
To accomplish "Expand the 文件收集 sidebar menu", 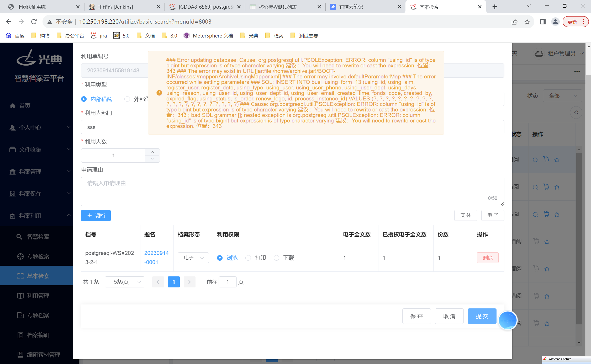I will (x=37, y=149).
